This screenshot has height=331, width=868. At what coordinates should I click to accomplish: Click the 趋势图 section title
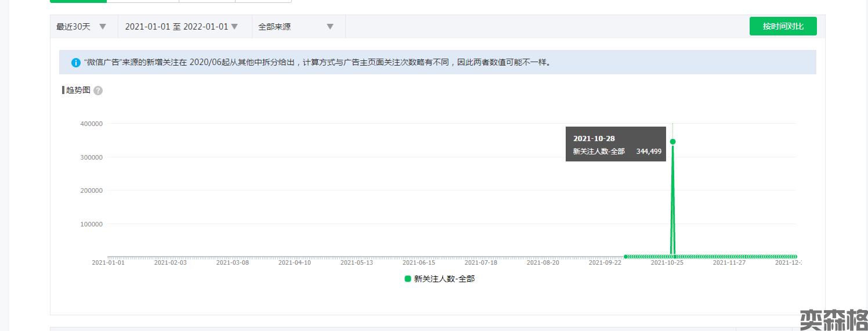tap(78, 90)
